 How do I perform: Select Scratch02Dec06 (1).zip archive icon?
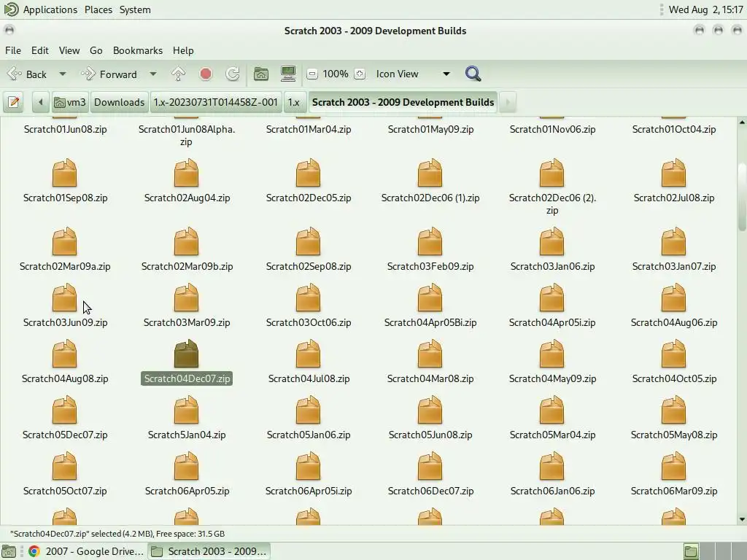coord(430,173)
